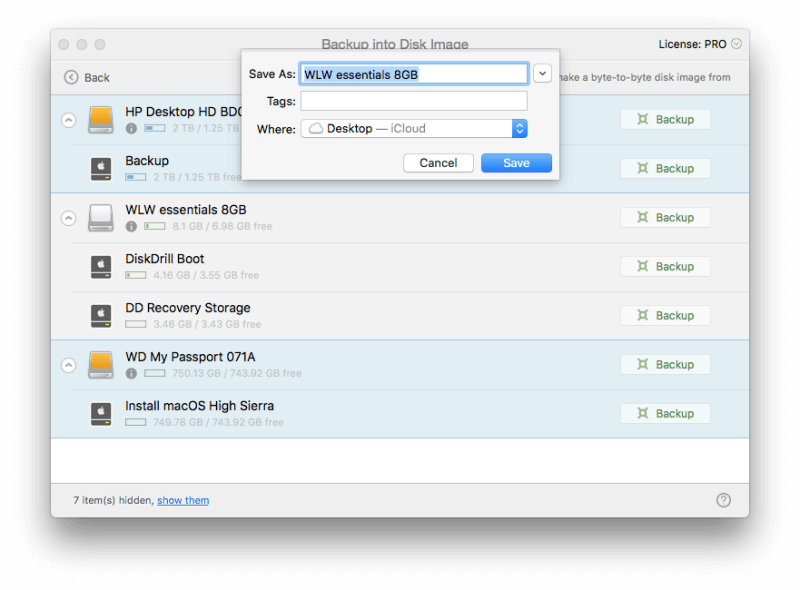Image resolution: width=800 pixels, height=590 pixels.
Task: Select the HP Desktop HD drive icon
Action: (x=101, y=120)
